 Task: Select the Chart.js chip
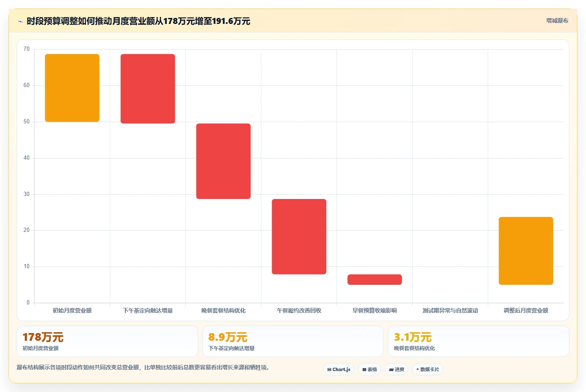[339, 369]
